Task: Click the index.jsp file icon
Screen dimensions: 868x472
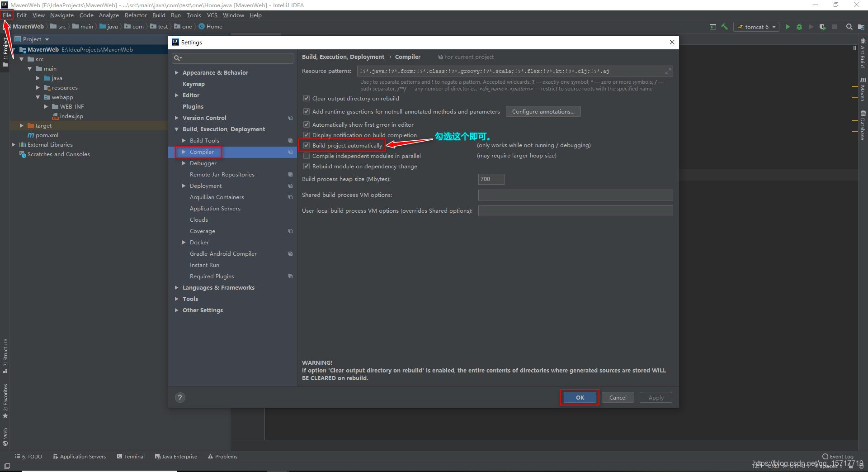Action: [55, 116]
